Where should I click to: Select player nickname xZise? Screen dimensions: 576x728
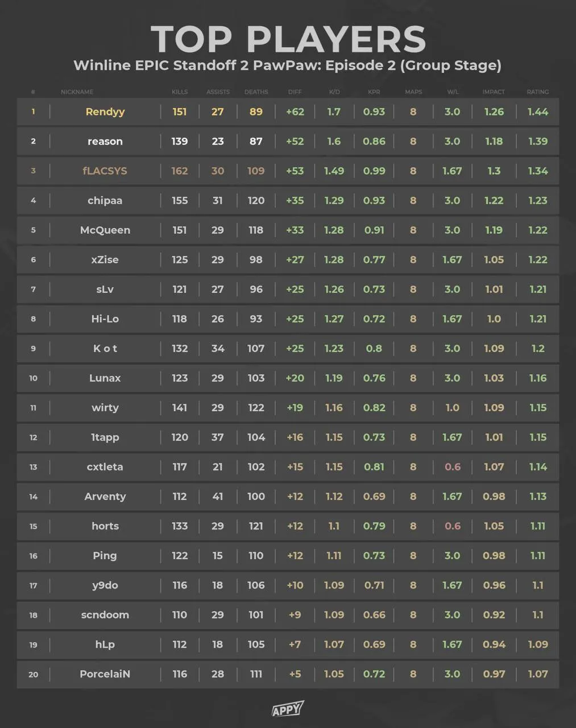[x=105, y=260]
